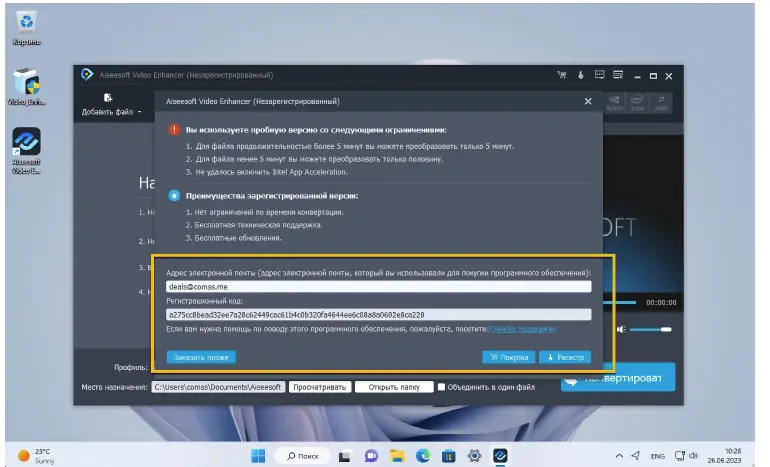Click the Покупка purchase button

click(509, 357)
